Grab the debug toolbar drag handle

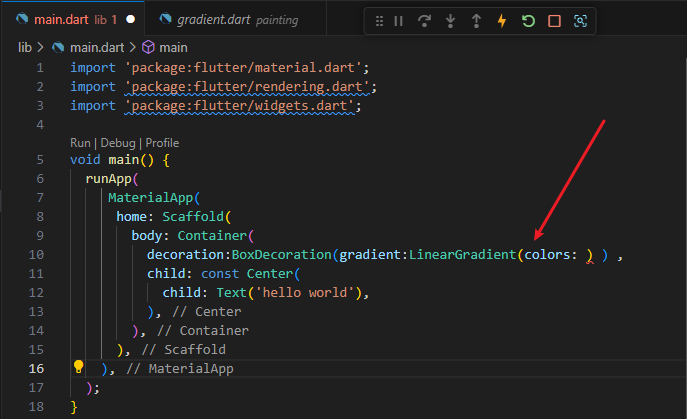click(x=379, y=21)
